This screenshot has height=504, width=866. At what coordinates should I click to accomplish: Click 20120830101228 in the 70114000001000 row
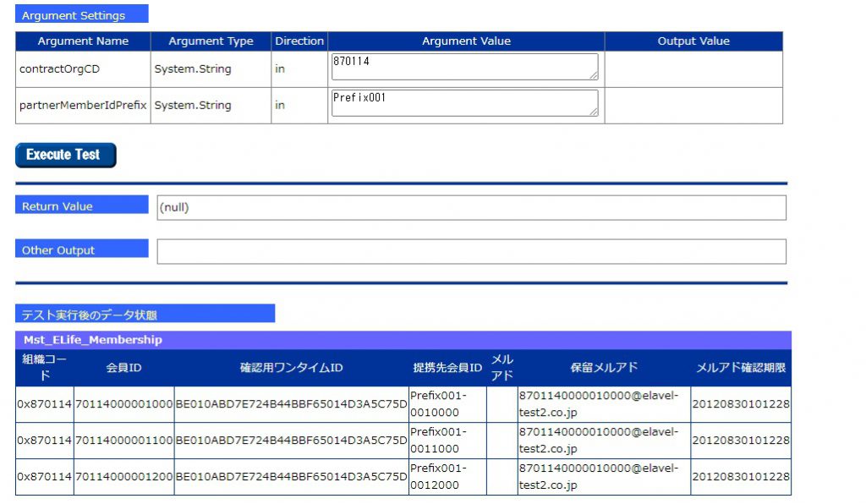pyautogui.click(x=741, y=404)
